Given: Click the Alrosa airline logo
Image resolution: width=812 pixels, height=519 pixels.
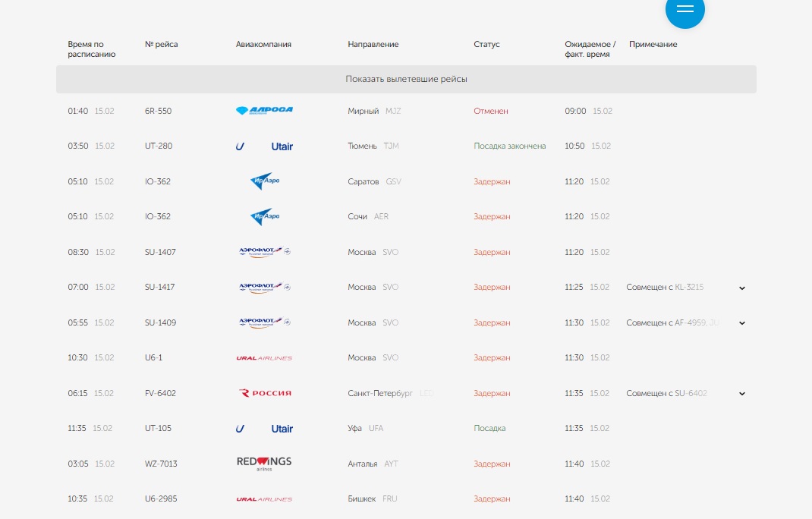Looking at the screenshot, I should coord(264,111).
